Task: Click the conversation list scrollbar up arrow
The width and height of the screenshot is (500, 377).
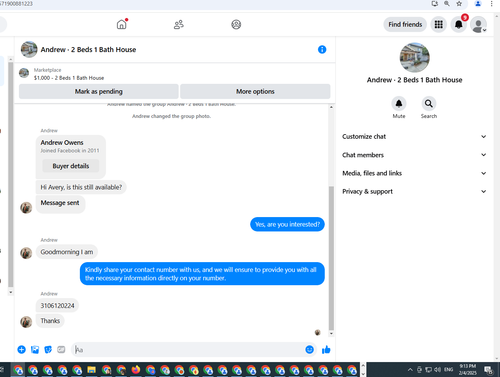Action: coord(11,59)
